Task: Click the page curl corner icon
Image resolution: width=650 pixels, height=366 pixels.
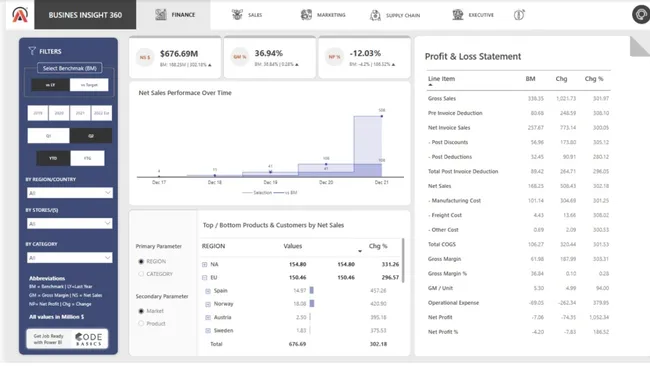Action: pos(640,46)
